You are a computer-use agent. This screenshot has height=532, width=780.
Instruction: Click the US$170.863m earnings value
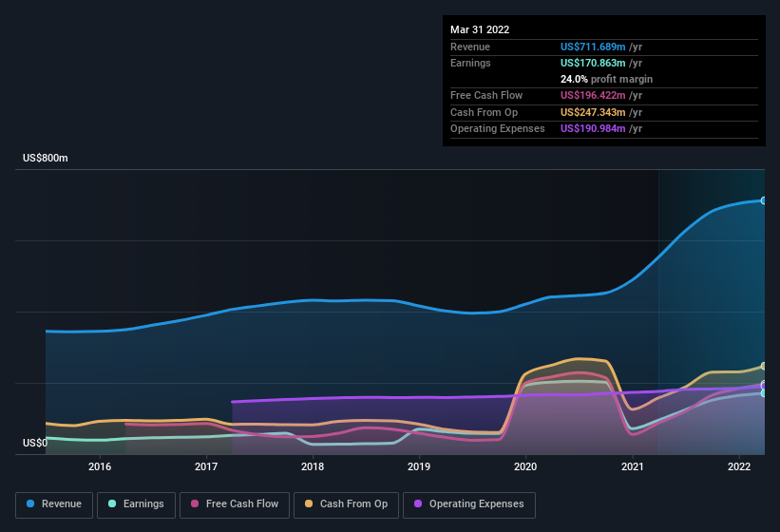tap(593, 63)
